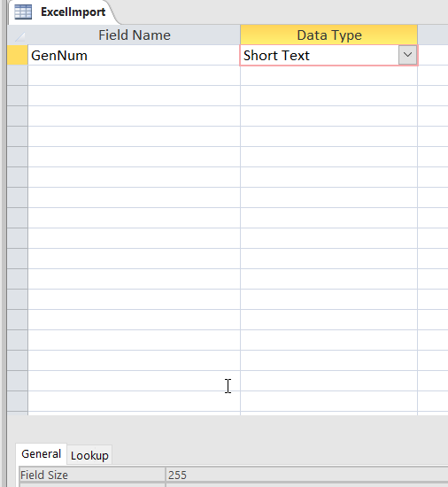Switch to the Lookup tab
The image size is (448, 487).
click(x=89, y=455)
